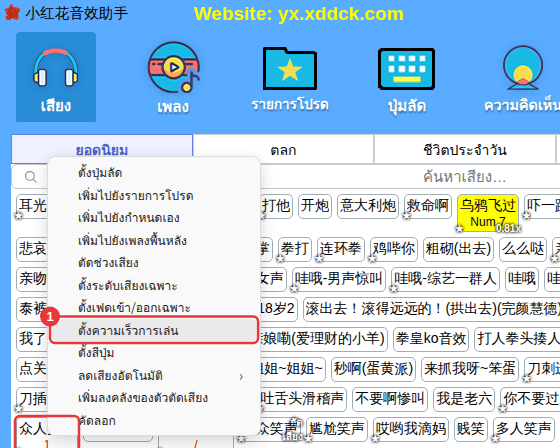Play the 拳打 sound
This screenshot has width=560, height=448.
(295, 249)
